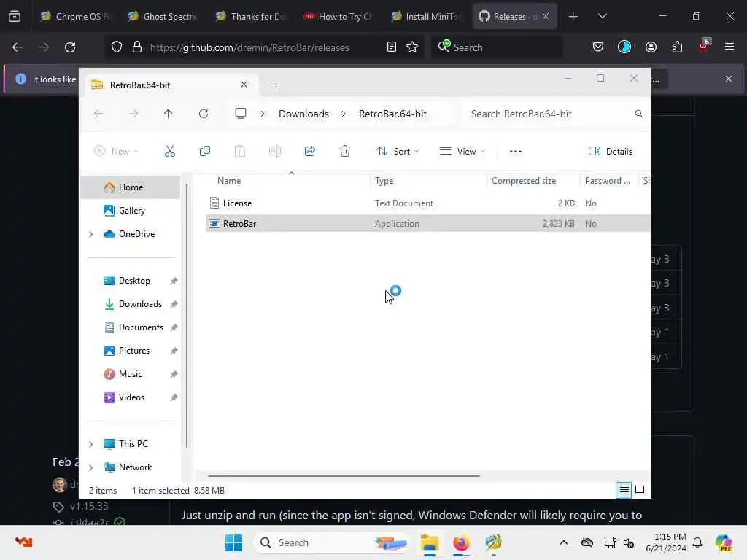Open Pictures in the sidebar
Screen dimensions: 747x560
click(134, 351)
